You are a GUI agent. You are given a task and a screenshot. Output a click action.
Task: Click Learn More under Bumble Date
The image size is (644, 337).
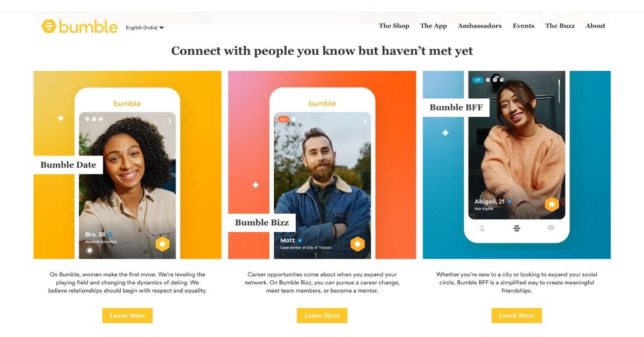pyautogui.click(x=127, y=316)
